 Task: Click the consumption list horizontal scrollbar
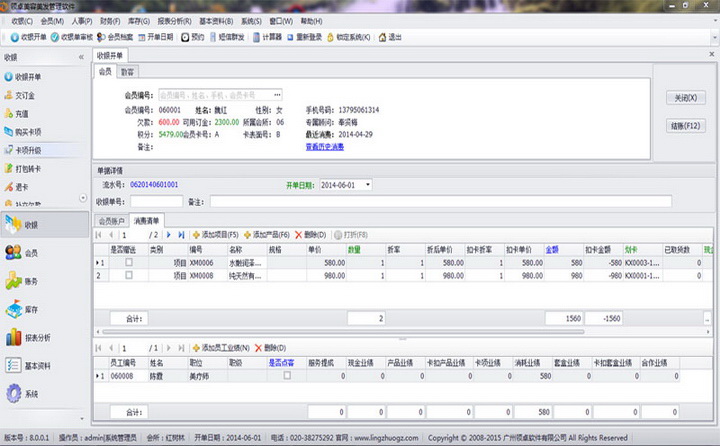click(343, 331)
